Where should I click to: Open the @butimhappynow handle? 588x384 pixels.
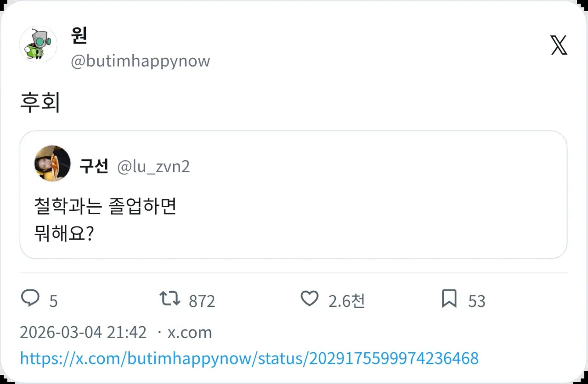point(140,61)
